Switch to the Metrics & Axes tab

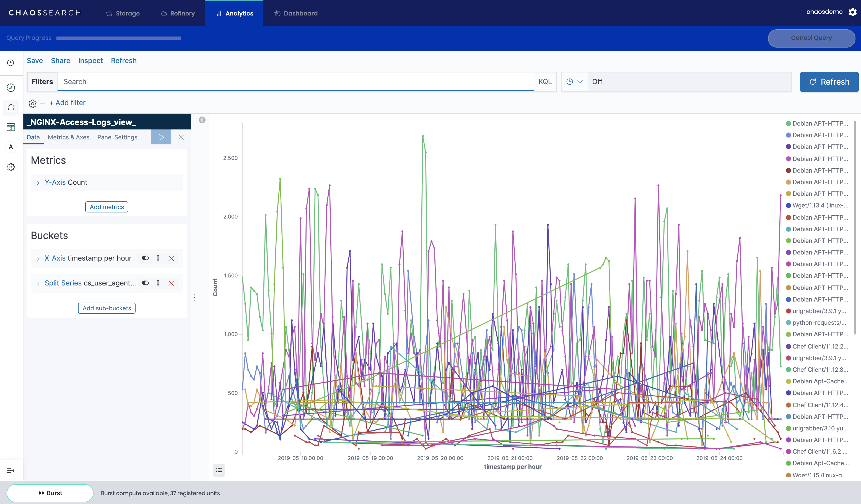click(68, 137)
